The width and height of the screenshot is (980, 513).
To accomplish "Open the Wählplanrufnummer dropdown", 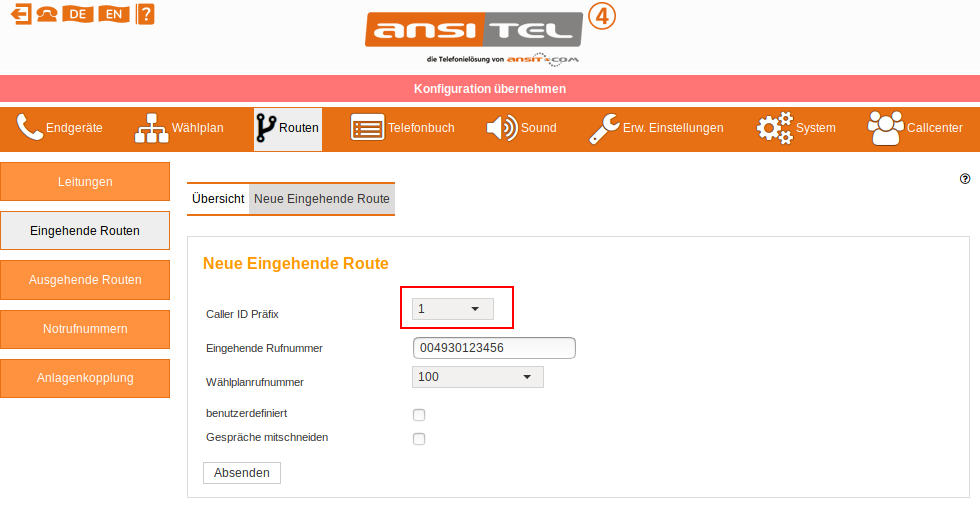I will coord(478,377).
